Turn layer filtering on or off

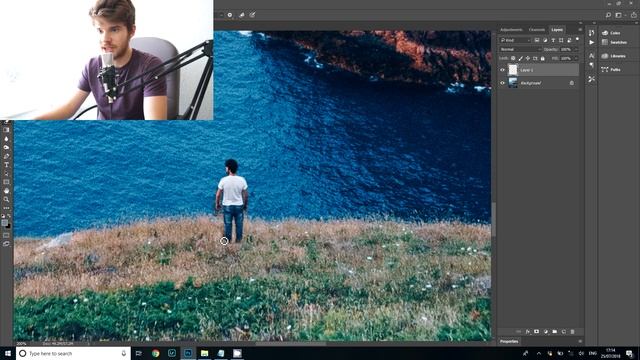point(578,38)
